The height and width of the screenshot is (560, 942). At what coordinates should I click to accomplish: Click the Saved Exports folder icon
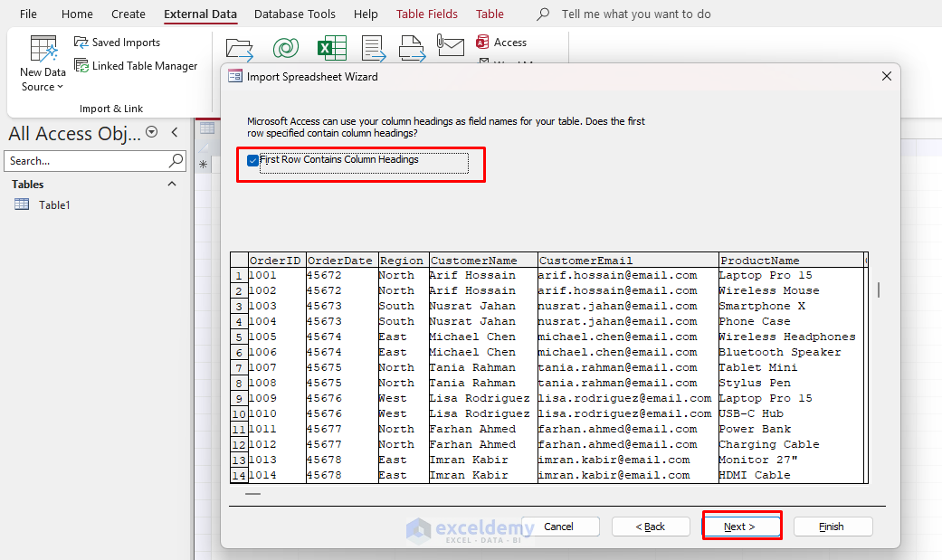tap(240, 49)
